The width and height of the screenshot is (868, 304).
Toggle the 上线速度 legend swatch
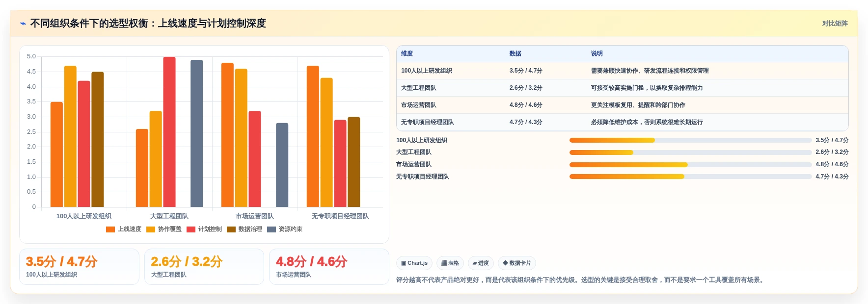click(x=110, y=229)
